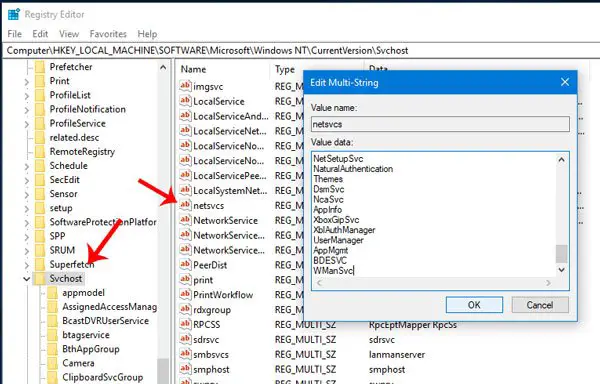The height and width of the screenshot is (384, 600).
Task: Collapse the Svchost key in the tree
Action: pyautogui.click(x=26, y=279)
